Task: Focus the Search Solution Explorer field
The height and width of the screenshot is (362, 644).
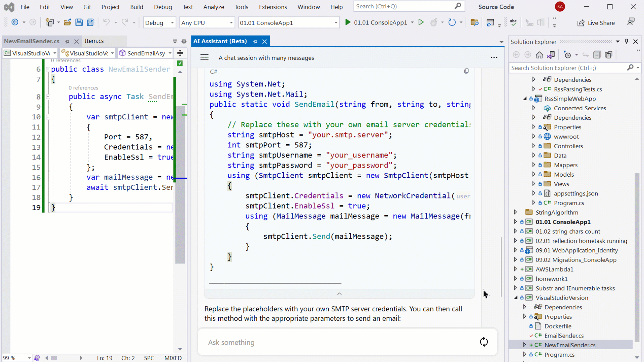Action: (x=568, y=68)
